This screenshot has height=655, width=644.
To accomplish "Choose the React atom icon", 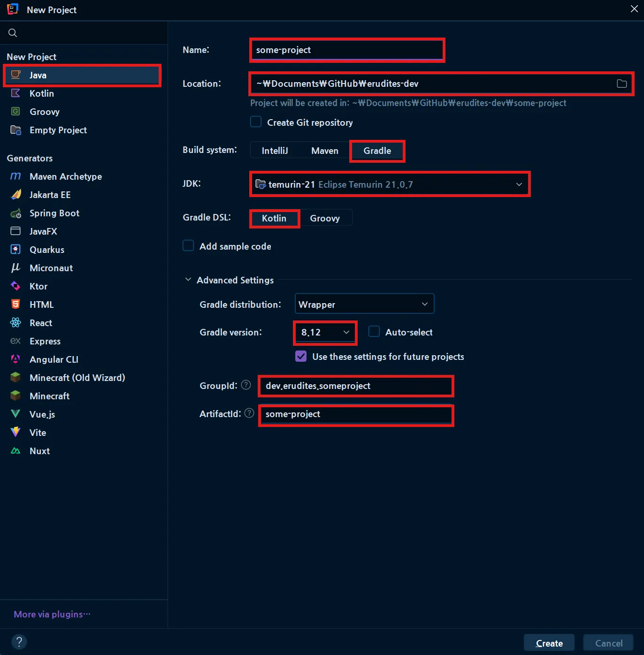I will click(x=16, y=323).
